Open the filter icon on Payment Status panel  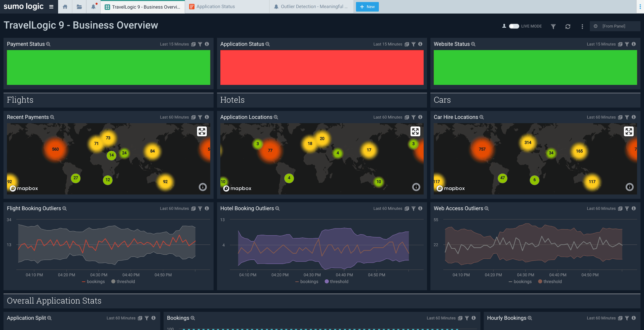[x=200, y=44]
